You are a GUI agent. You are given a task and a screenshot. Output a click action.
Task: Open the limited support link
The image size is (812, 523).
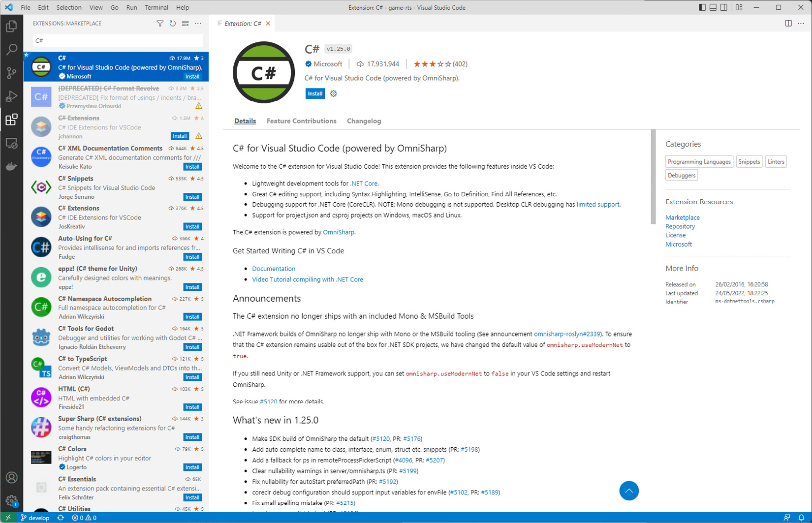click(x=598, y=204)
